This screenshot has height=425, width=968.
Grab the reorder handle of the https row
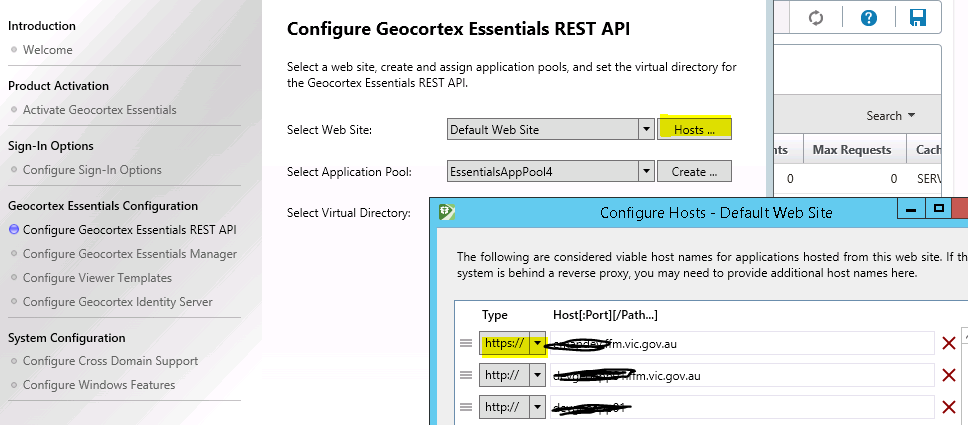point(466,343)
